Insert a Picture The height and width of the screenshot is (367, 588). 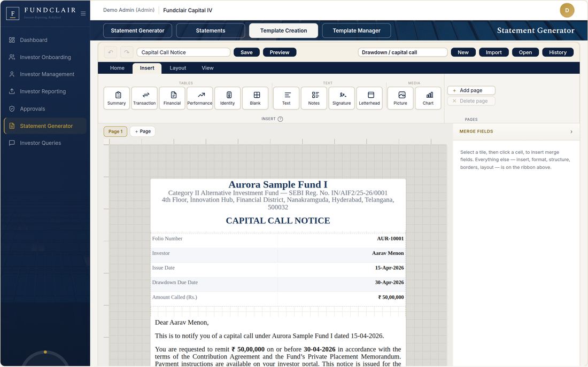click(400, 98)
